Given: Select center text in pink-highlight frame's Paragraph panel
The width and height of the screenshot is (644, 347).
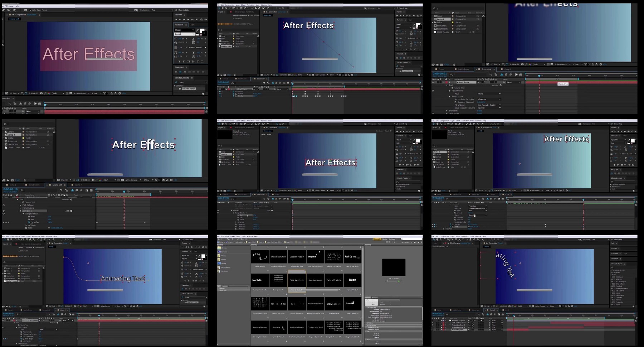Looking at the screenshot, I should (x=180, y=72).
